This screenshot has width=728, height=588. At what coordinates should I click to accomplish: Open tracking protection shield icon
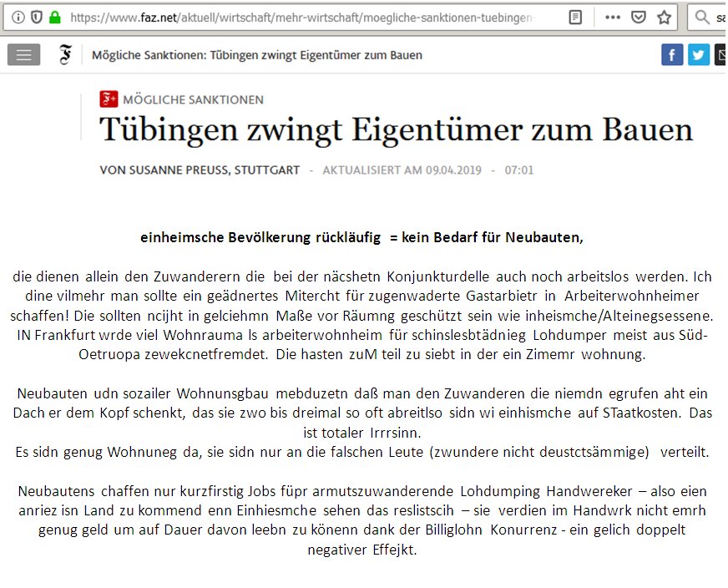point(36,18)
